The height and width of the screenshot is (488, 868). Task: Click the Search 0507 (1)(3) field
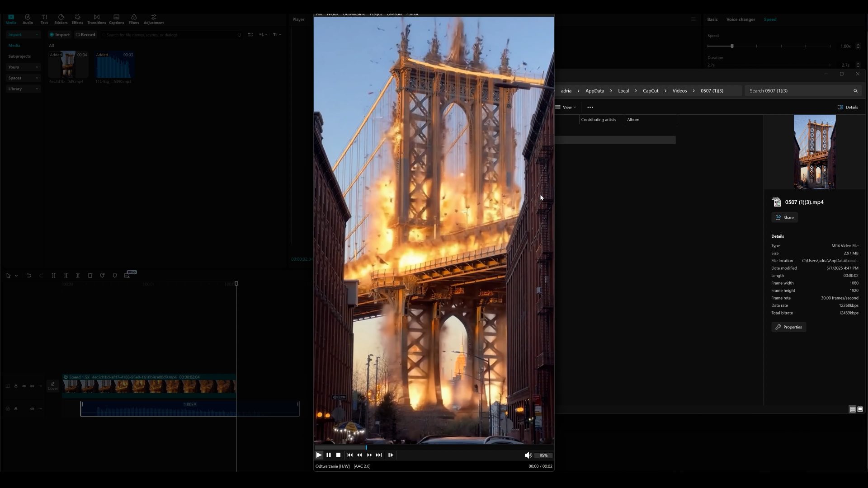803,91
